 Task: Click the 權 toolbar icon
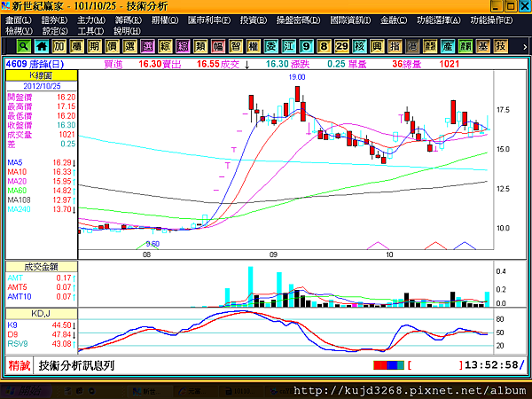click(x=254, y=46)
